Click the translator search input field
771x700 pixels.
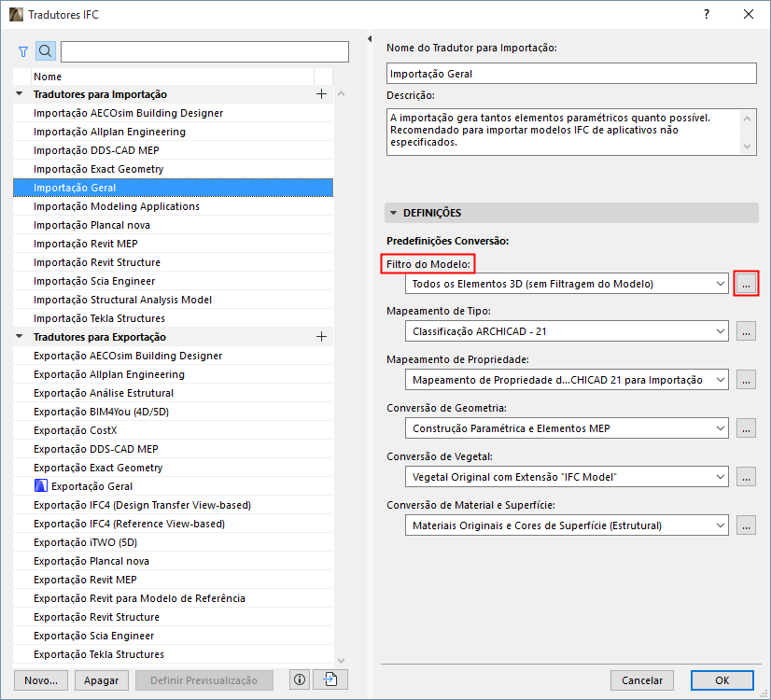pos(204,51)
